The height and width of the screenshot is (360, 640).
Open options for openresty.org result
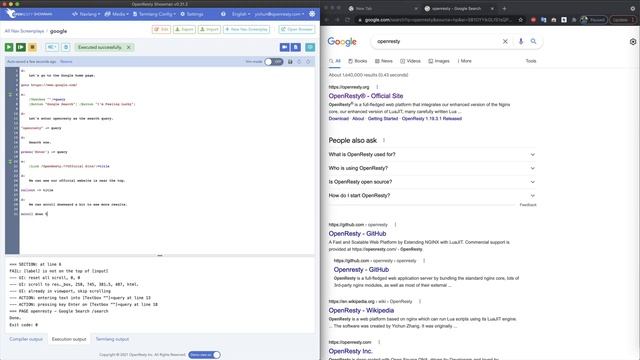tap(377, 87)
